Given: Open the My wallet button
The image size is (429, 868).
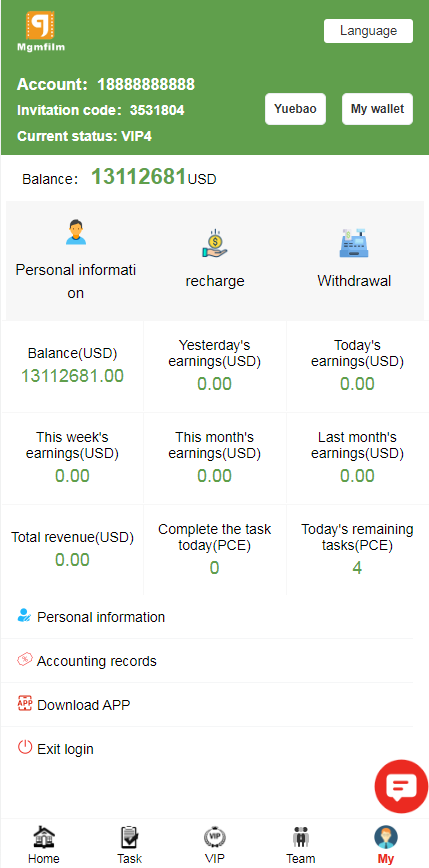Looking at the screenshot, I should coord(378,109).
